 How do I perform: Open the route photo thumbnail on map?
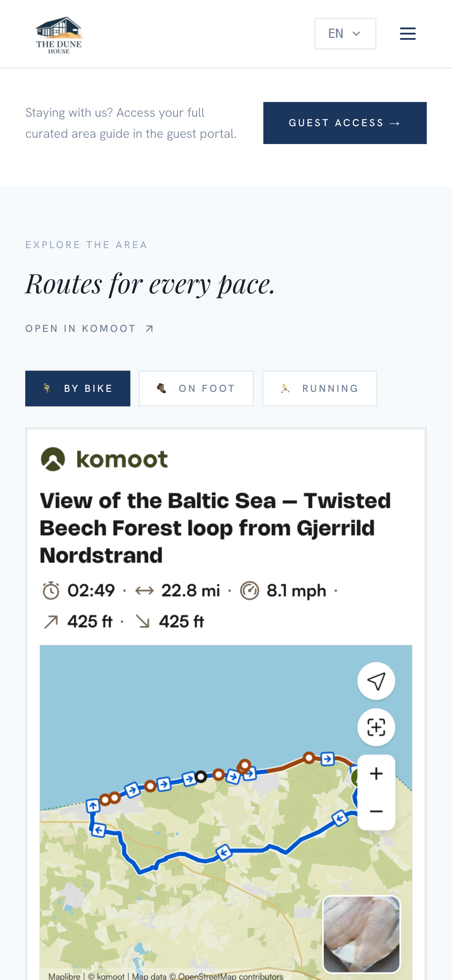[x=362, y=934]
